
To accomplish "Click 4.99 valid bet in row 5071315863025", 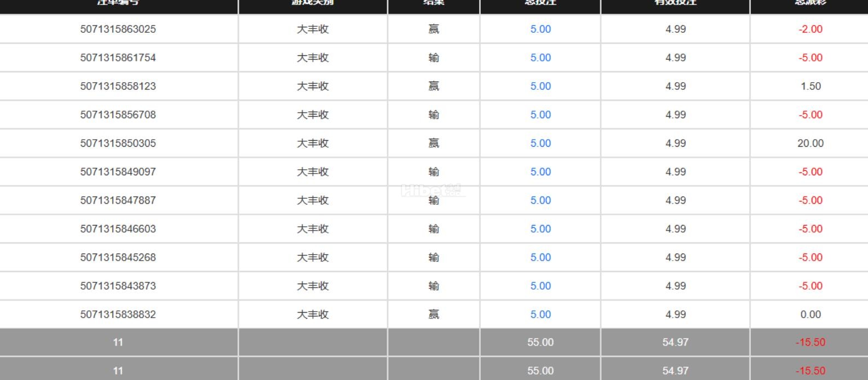I will tap(675, 29).
